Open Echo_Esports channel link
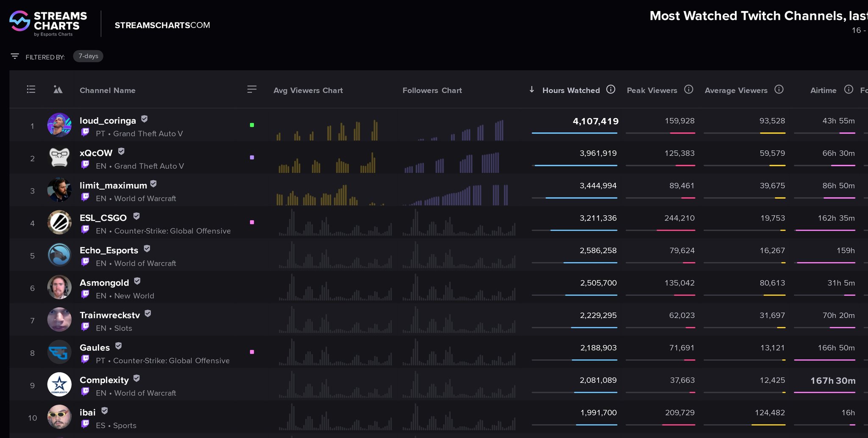Image resolution: width=868 pixels, height=438 pixels. 109,250
